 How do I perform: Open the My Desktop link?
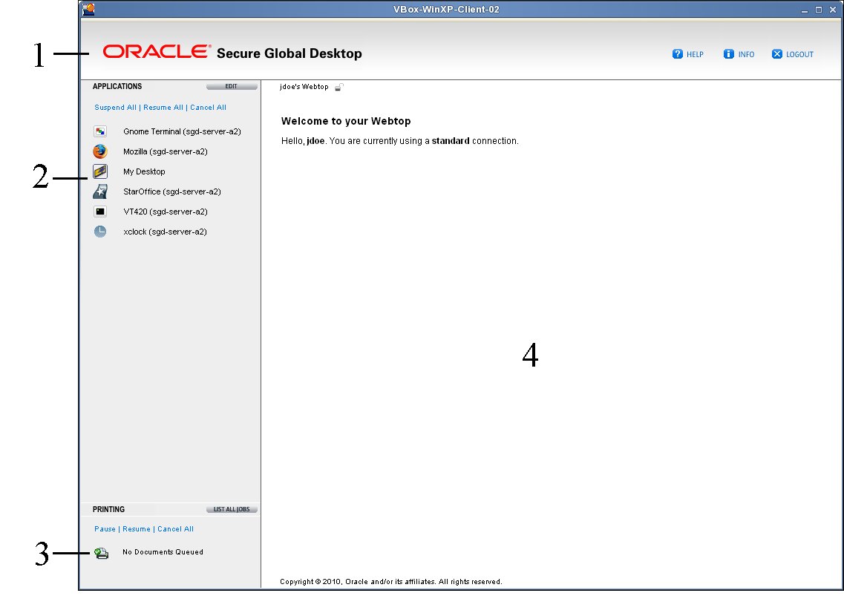(144, 171)
